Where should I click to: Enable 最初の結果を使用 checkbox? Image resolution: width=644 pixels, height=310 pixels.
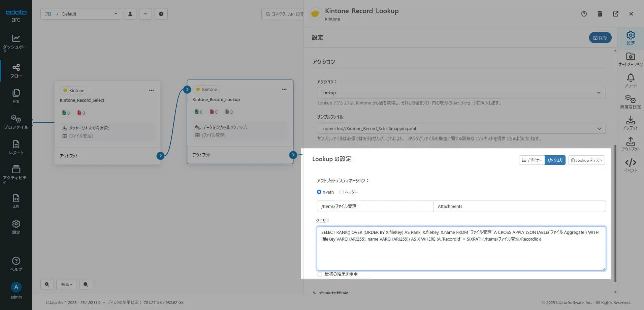coord(320,274)
